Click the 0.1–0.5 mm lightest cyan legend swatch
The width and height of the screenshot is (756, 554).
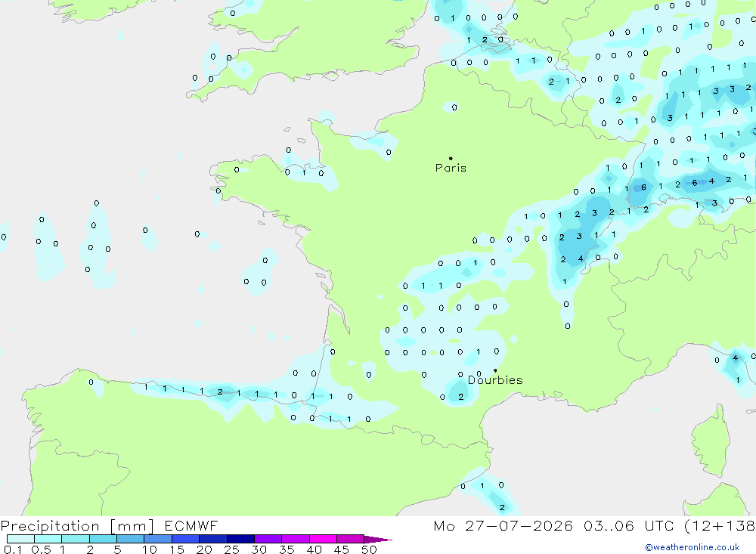[20, 539]
